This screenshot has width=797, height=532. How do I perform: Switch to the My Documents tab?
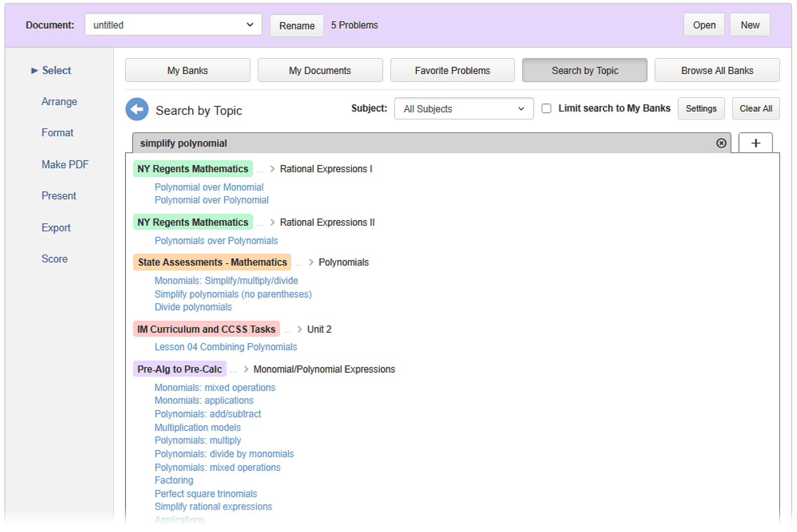point(320,70)
